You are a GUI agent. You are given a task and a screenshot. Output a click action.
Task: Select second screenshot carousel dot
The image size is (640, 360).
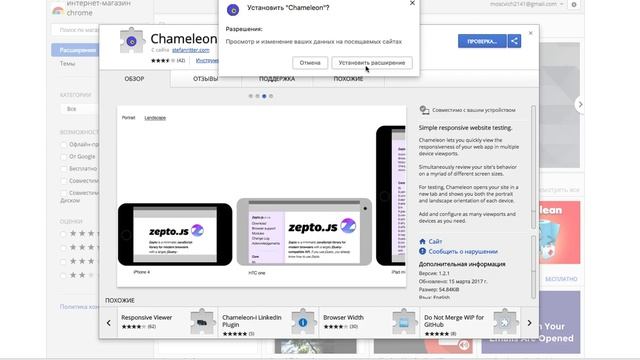[x=258, y=96]
